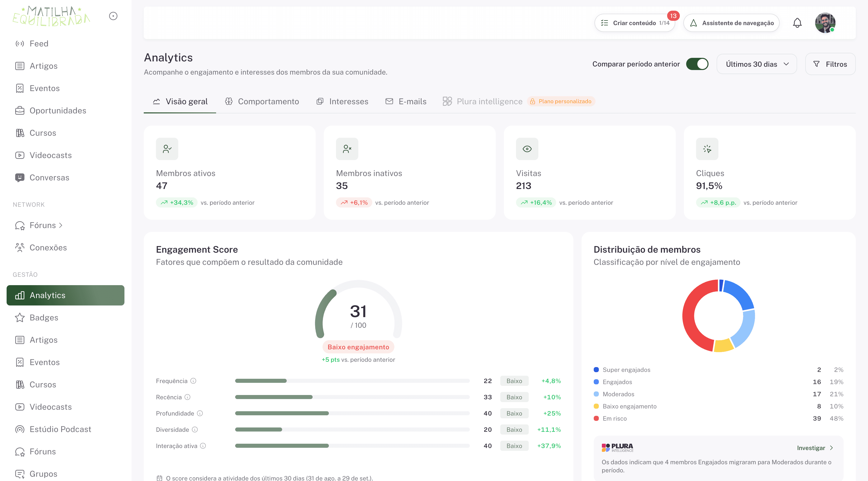Click the Super engajados blue legend dot

pos(596,370)
